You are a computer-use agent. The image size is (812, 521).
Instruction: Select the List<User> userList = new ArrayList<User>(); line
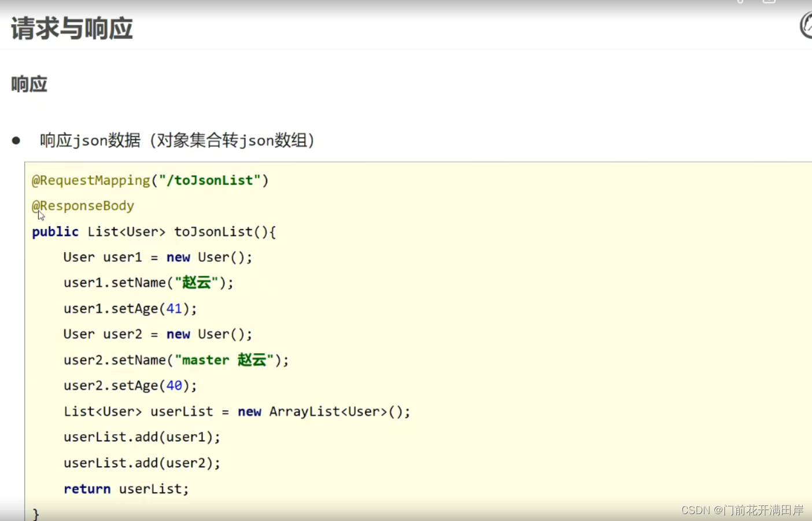[x=237, y=412]
